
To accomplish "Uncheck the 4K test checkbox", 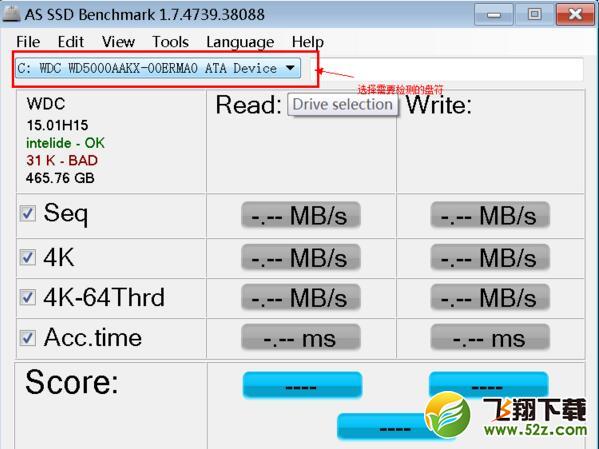I will [28, 257].
